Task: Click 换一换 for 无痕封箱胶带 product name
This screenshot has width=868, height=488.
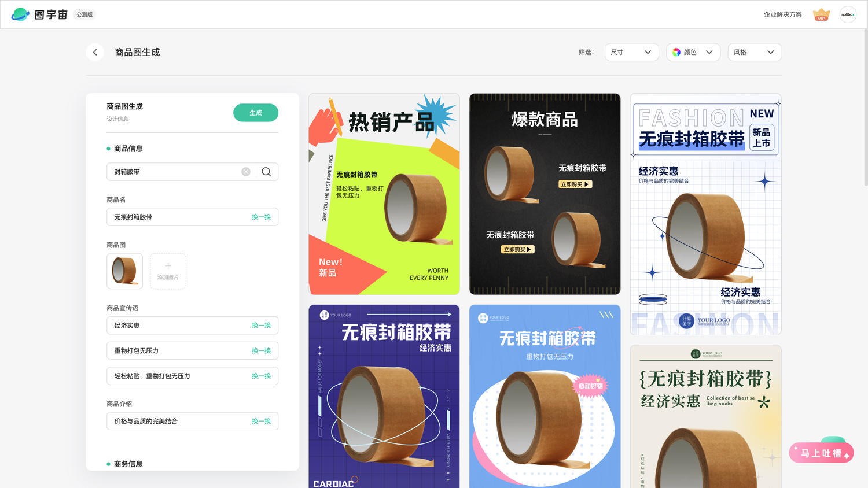Action: (x=261, y=217)
